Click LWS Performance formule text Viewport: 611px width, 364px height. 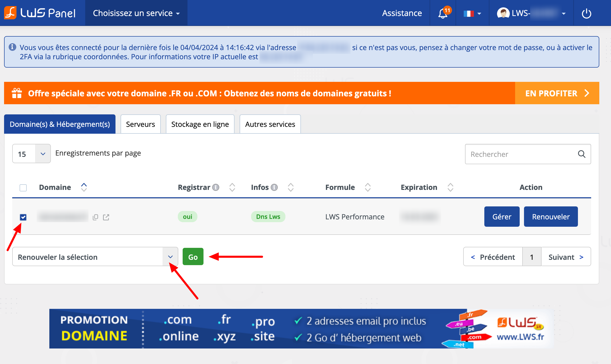(x=355, y=217)
